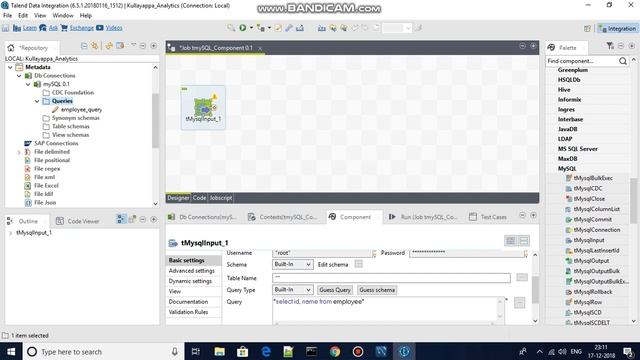The width and height of the screenshot is (640, 360).
Task: Collapse the Metadata tree node
Action: [10, 67]
